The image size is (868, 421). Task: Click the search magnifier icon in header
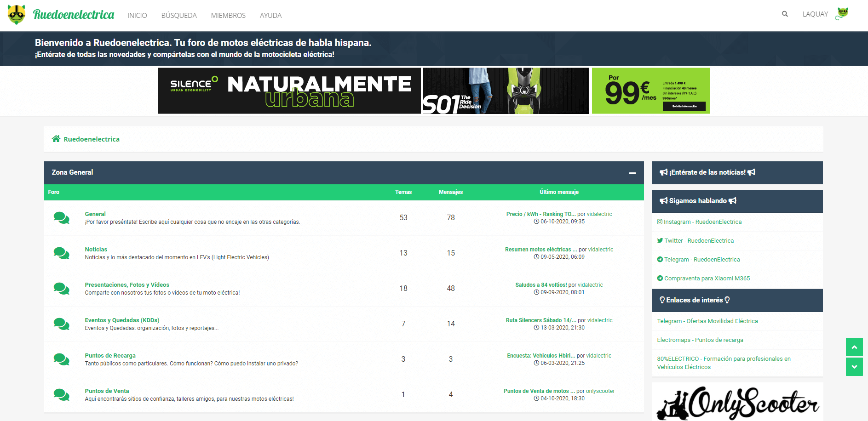click(x=785, y=14)
